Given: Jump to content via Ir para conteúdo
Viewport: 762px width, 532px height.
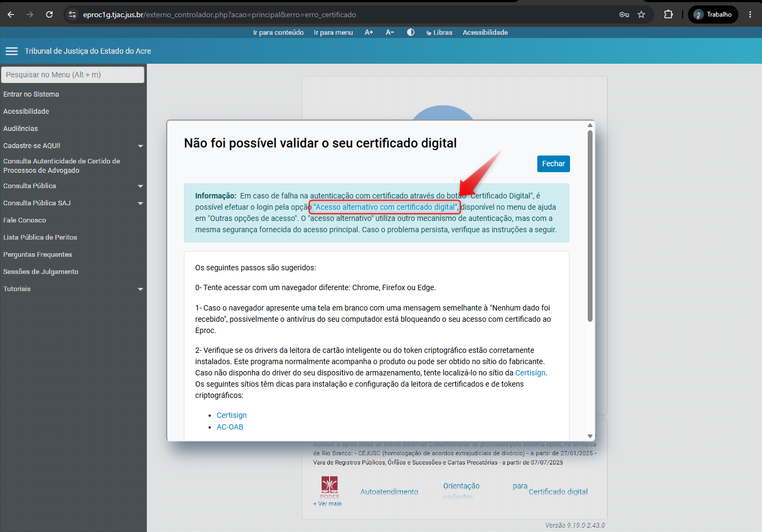Looking at the screenshot, I should coord(278,32).
